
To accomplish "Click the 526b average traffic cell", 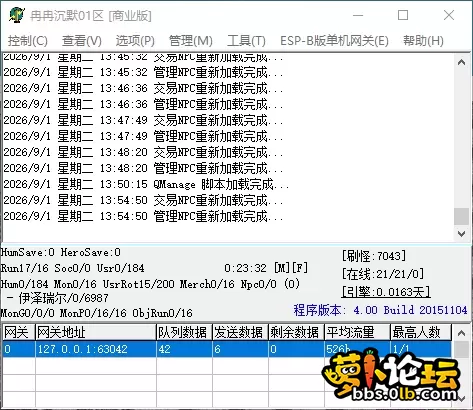I will [357, 349].
